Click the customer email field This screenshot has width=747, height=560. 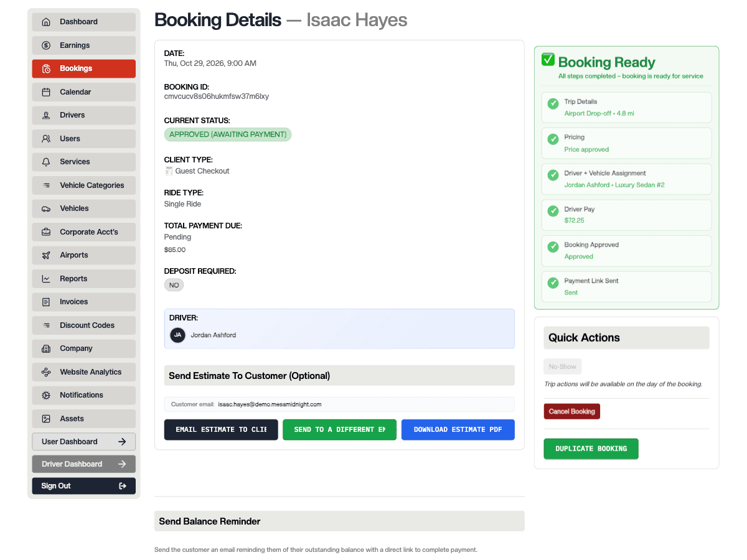[x=339, y=404]
